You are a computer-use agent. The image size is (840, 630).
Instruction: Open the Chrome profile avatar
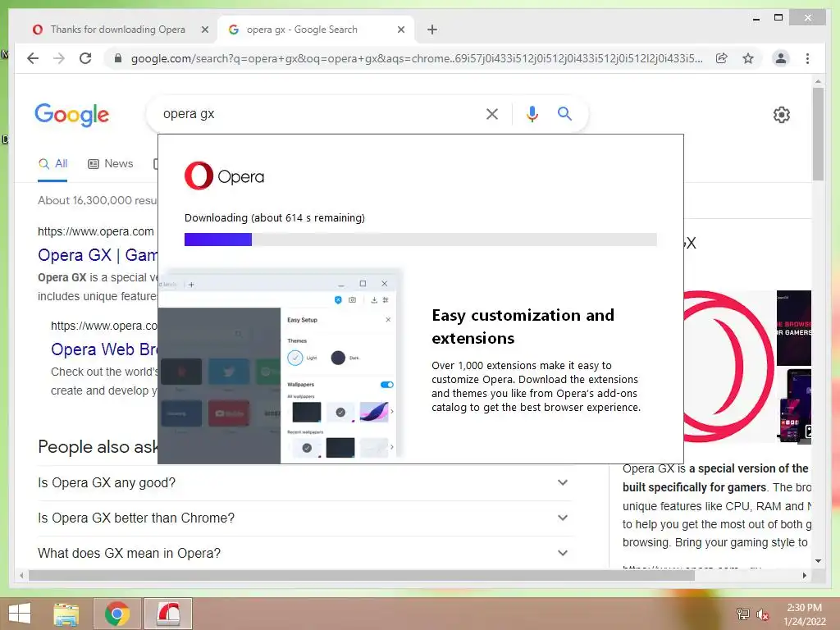pos(781,58)
